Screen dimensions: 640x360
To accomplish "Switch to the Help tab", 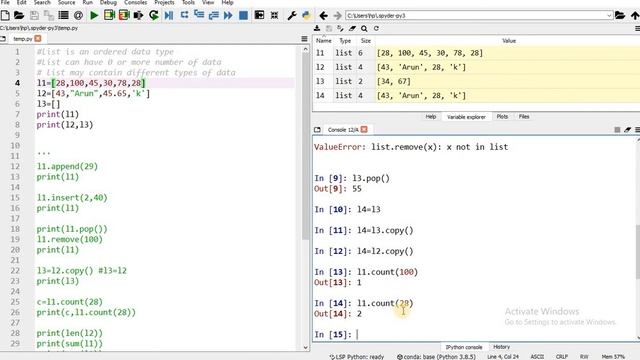I will click(431, 117).
